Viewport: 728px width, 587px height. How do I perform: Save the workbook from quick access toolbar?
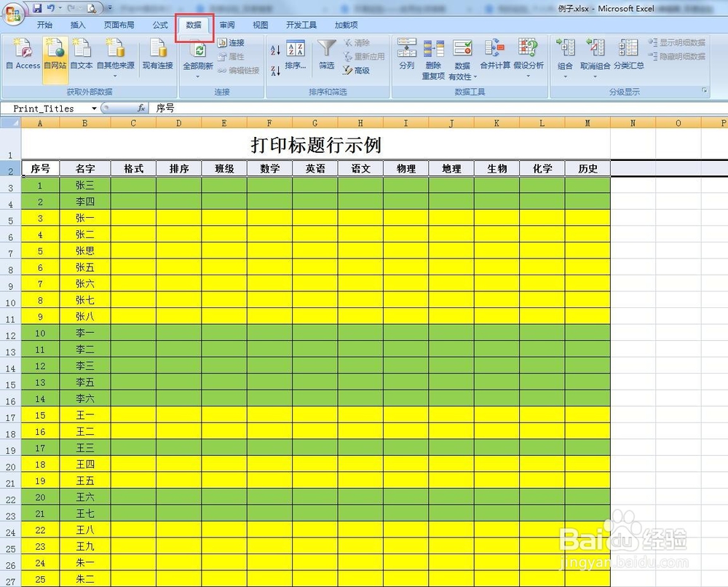click(38, 8)
